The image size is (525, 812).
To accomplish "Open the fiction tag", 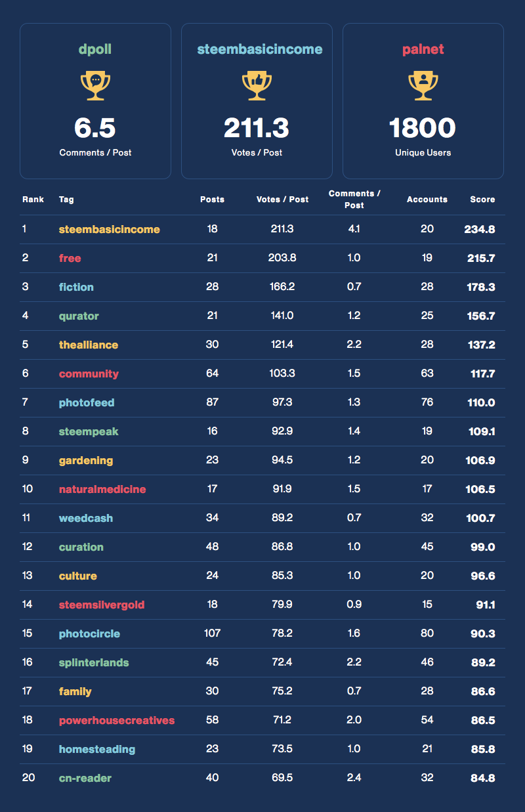I will click(x=76, y=287).
